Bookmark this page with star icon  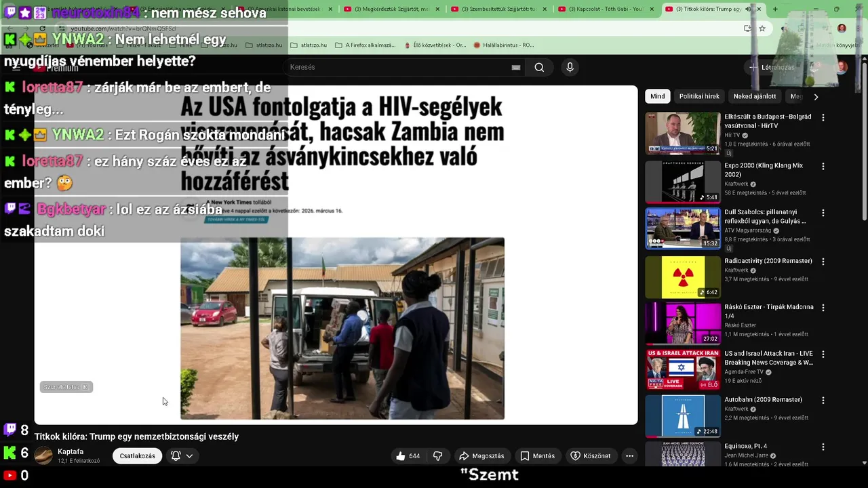(762, 28)
